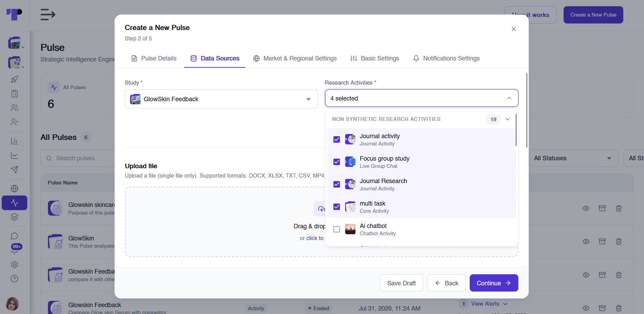644x314 pixels.
Task: Check the Ai chatbot checkbox
Action: [x=337, y=229]
